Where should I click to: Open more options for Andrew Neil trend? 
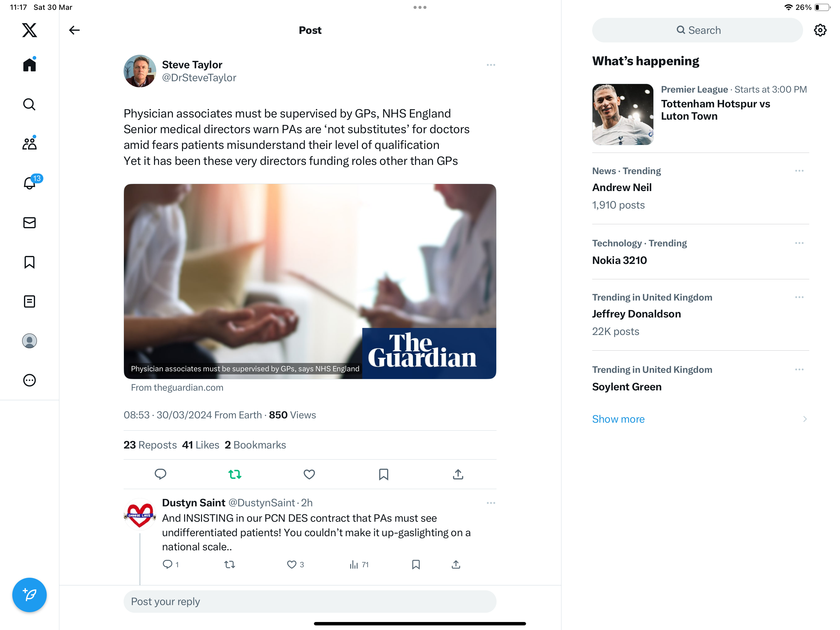tap(799, 171)
